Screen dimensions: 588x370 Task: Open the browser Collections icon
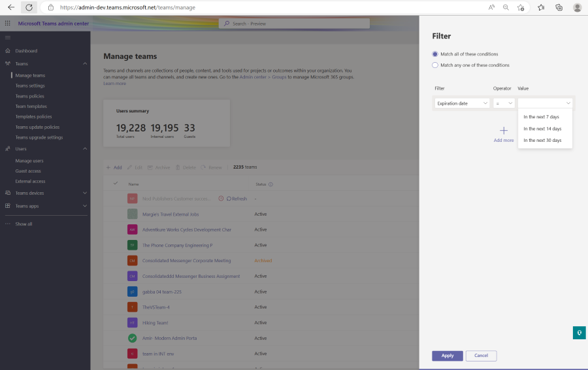click(x=559, y=7)
